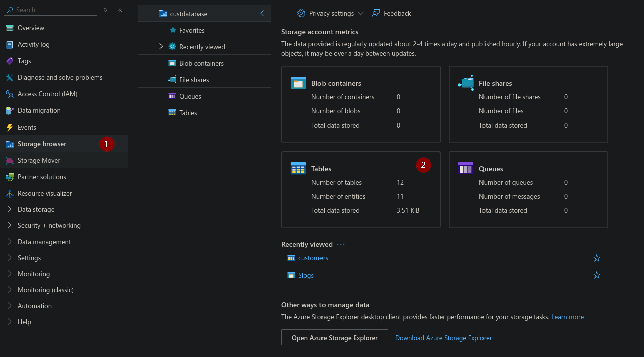Open Access Control (IAM) icon
644x357 pixels.
9,94
